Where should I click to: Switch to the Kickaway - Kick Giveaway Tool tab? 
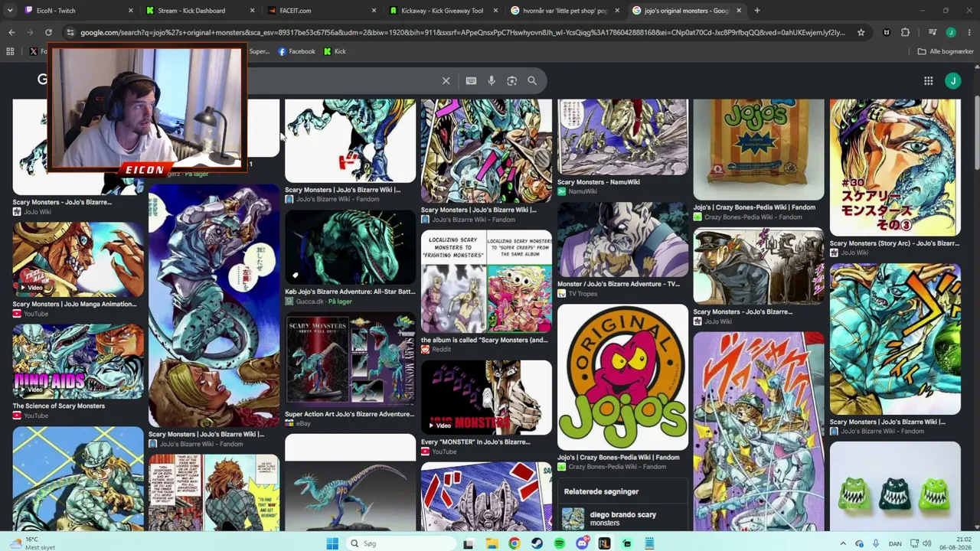click(444, 11)
